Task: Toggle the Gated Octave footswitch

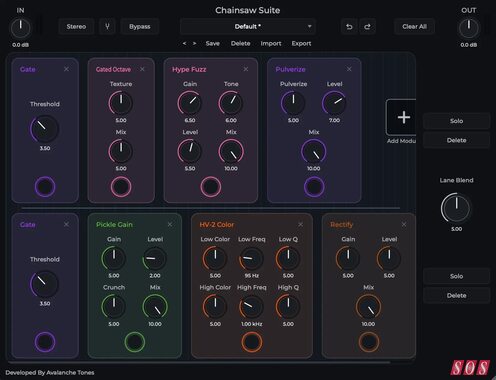Action: pyautogui.click(x=121, y=187)
